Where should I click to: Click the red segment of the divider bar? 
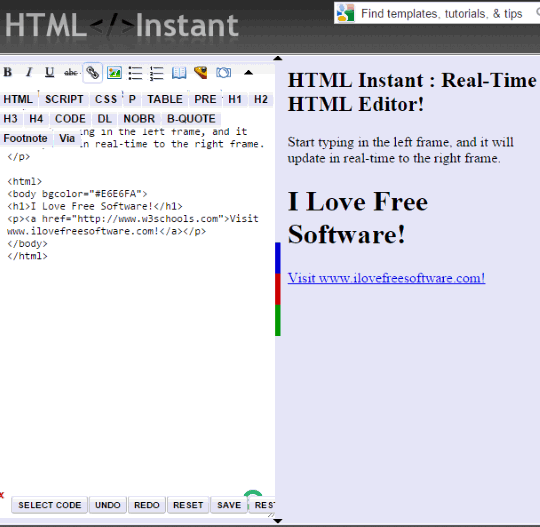click(x=278, y=289)
